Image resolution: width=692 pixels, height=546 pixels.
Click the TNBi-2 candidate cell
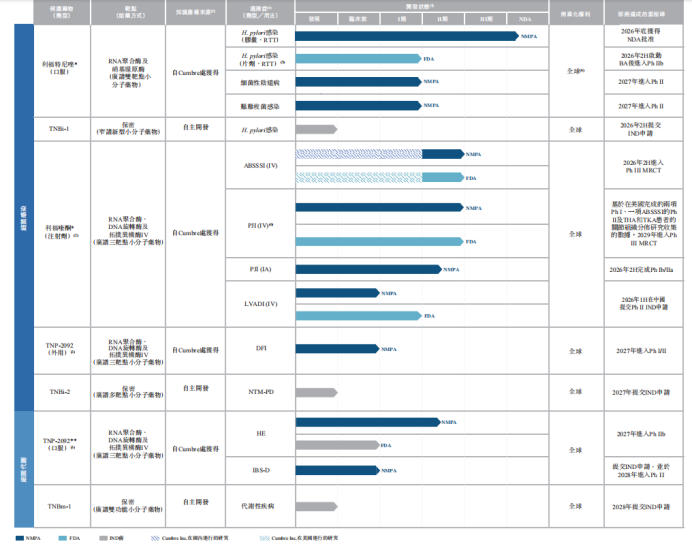tap(59, 390)
